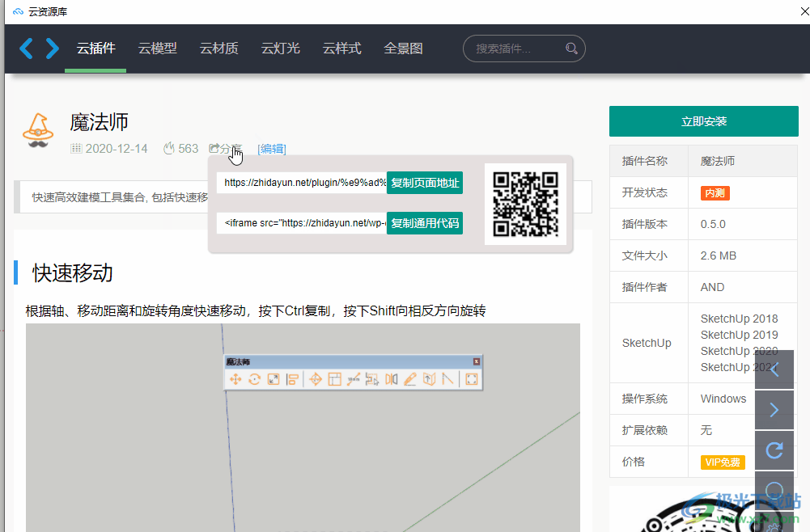Select the panel layout tool in 魔法师 toolbar
This screenshot has height=532, width=810.
[x=334, y=380]
